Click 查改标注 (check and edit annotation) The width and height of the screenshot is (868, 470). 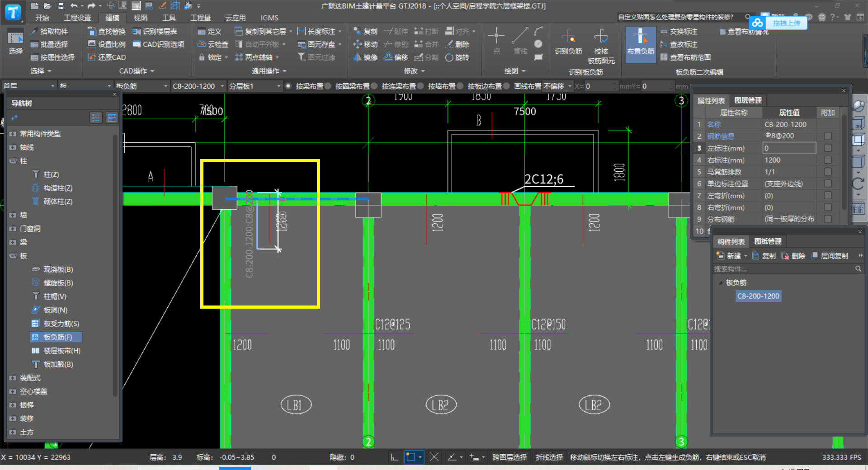(x=679, y=44)
